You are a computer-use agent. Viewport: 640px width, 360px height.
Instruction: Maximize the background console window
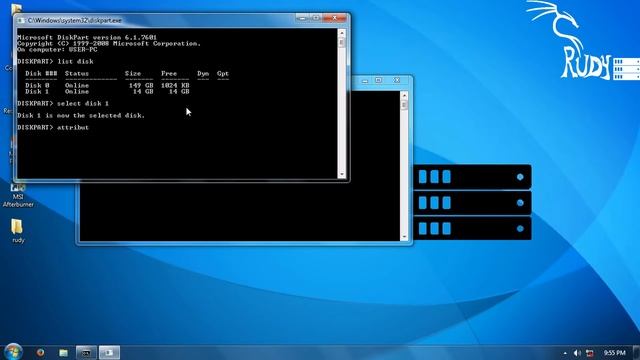tap(378, 80)
